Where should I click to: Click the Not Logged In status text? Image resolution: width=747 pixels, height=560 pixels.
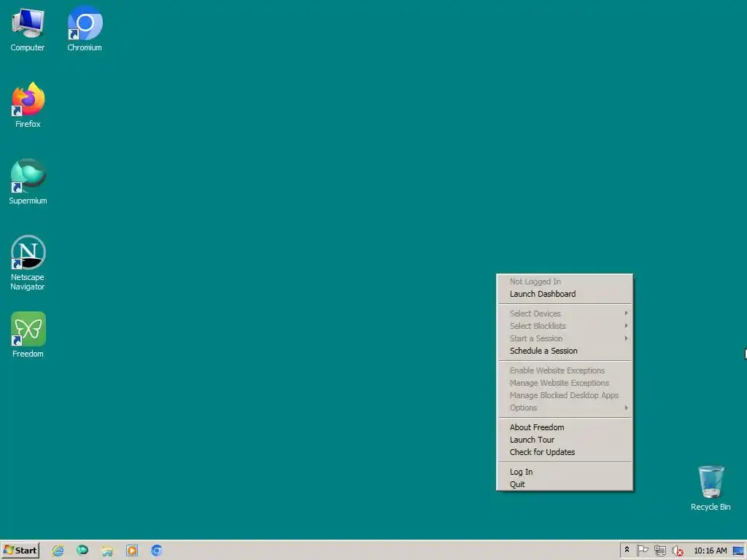click(535, 282)
